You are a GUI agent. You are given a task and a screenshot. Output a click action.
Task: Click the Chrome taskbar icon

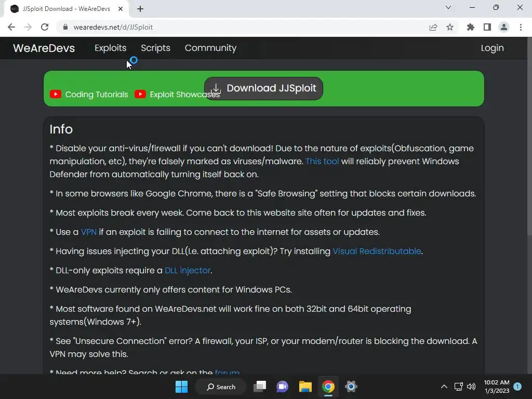pos(328,387)
